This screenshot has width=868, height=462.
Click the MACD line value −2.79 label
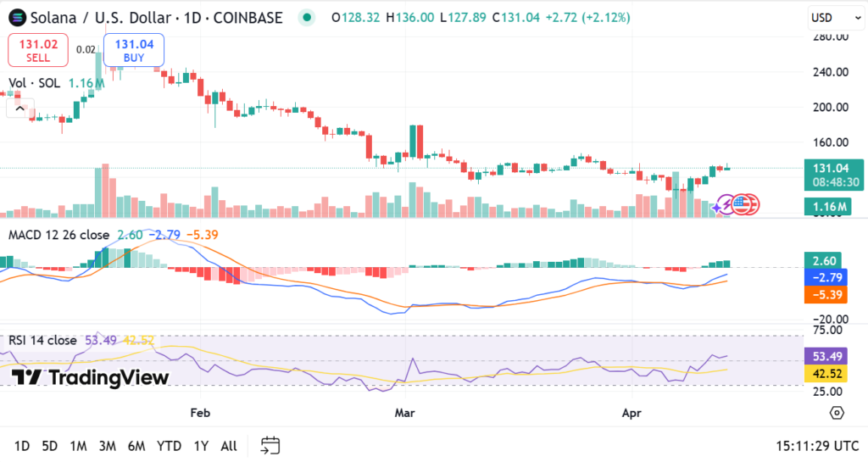[826, 277]
